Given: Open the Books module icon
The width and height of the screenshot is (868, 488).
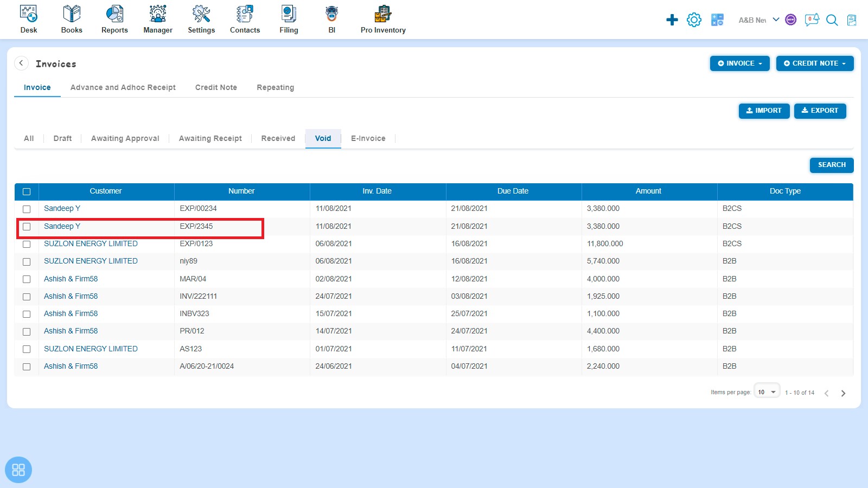Looking at the screenshot, I should [72, 14].
